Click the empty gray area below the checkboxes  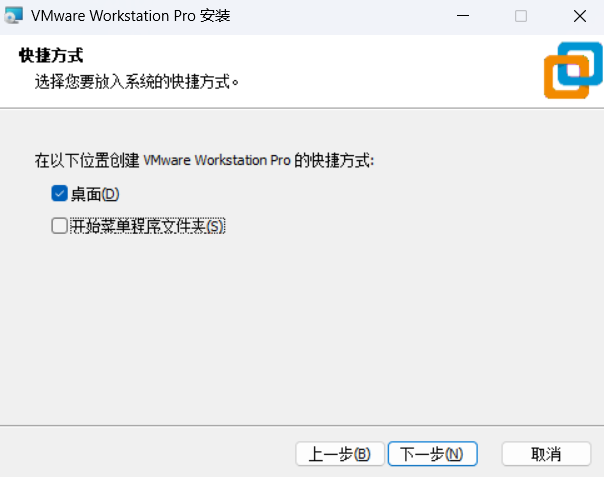tap(302, 328)
